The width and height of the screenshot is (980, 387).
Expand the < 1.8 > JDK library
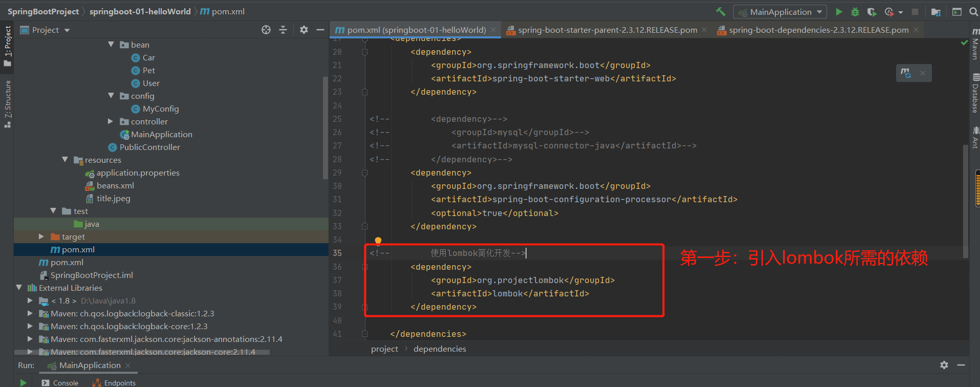pyautogui.click(x=30, y=300)
